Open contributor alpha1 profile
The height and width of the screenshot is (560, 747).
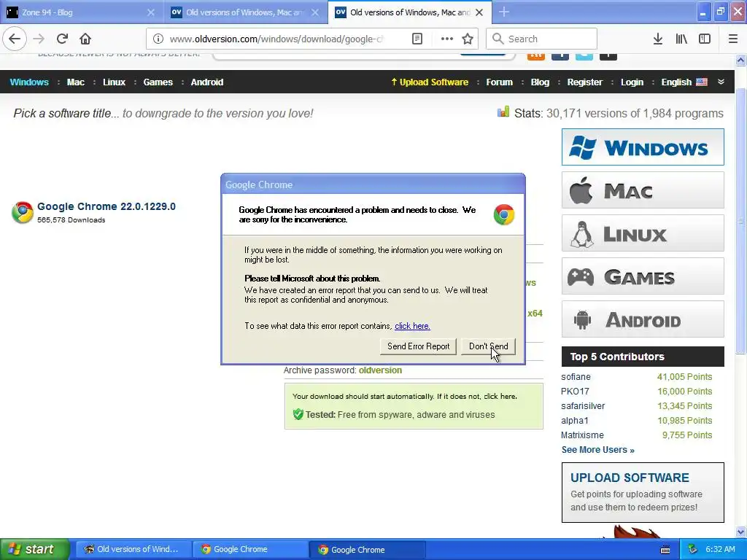pyautogui.click(x=575, y=421)
